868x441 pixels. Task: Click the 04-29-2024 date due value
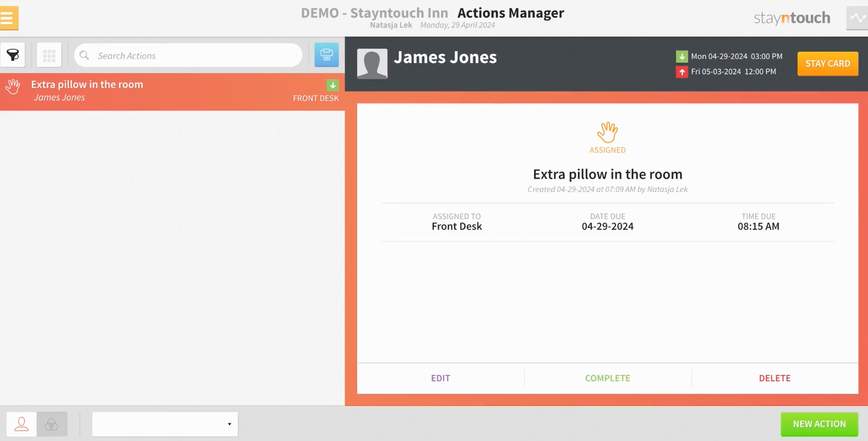point(608,227)
